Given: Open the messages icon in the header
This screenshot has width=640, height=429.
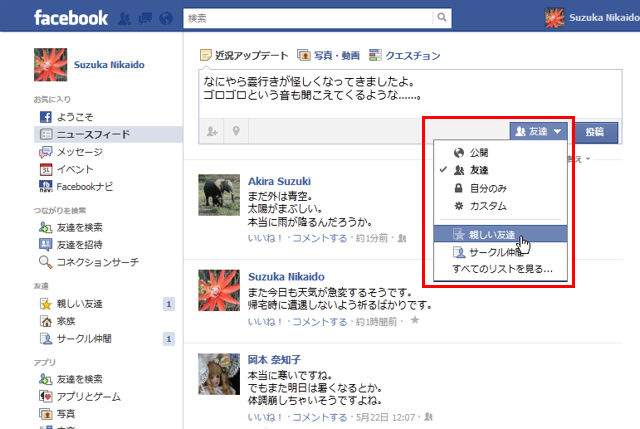Looking at the screenshot, I should point(145,18).
